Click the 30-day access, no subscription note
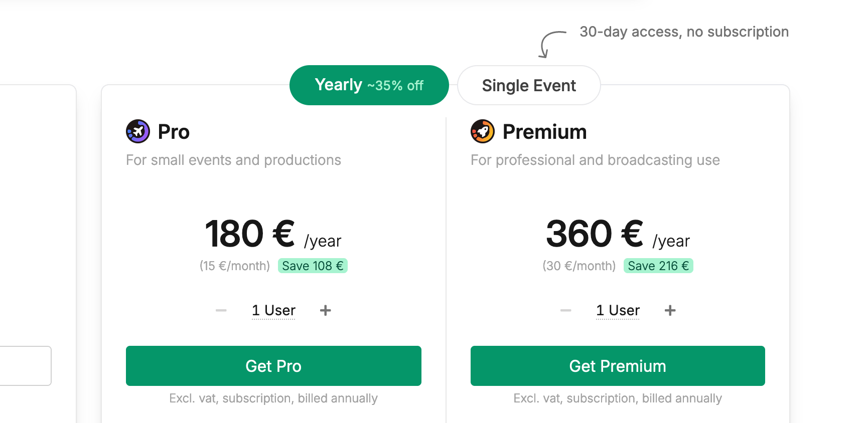This screenshot has width=868, height=423. coord(684,32)
